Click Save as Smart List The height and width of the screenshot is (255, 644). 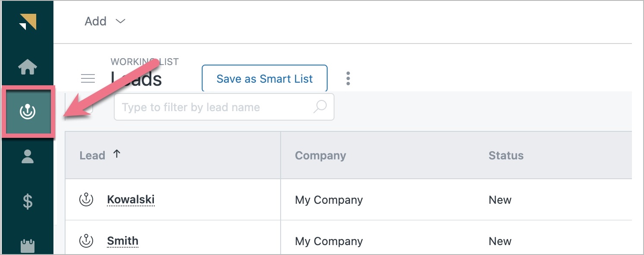point(265,79)
